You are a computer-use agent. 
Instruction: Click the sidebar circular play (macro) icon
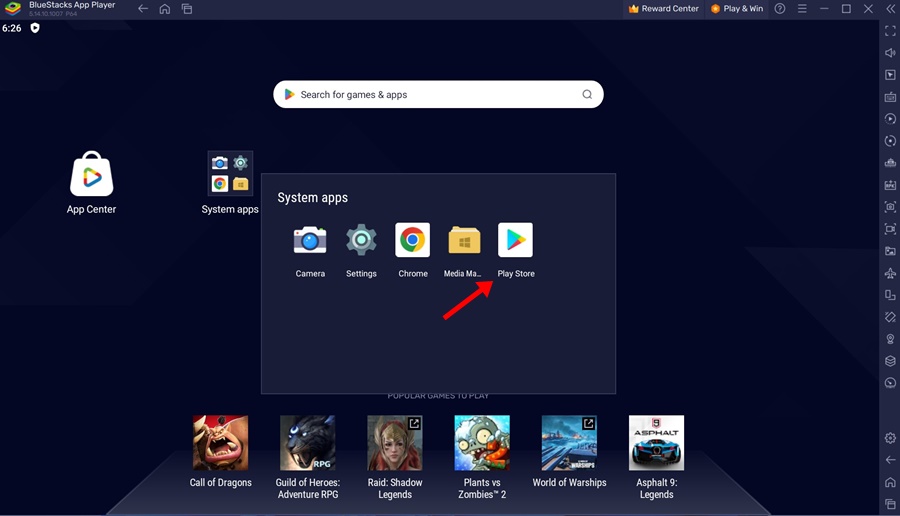click(890, 119)
